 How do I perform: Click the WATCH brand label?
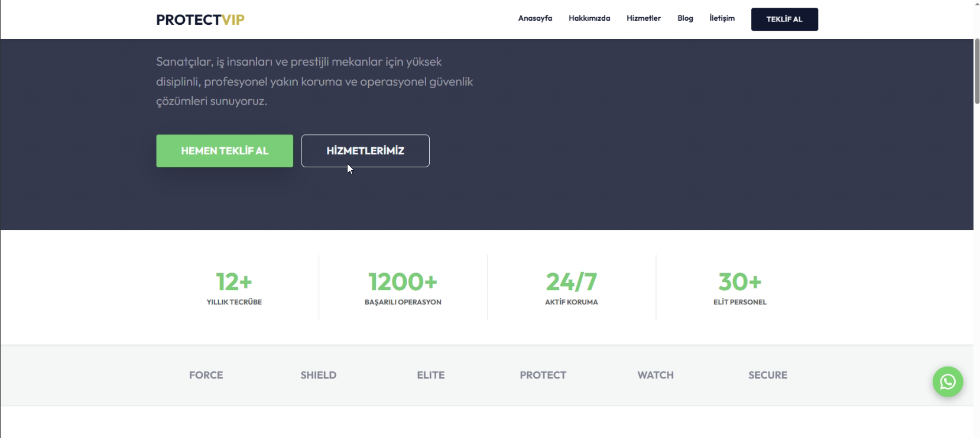pyautogui.click(x=656, y=375)
